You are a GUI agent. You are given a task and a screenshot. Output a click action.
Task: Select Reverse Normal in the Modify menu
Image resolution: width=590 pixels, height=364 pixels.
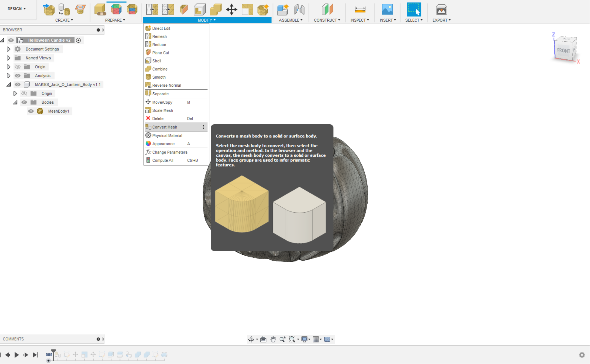pos(167,85)
